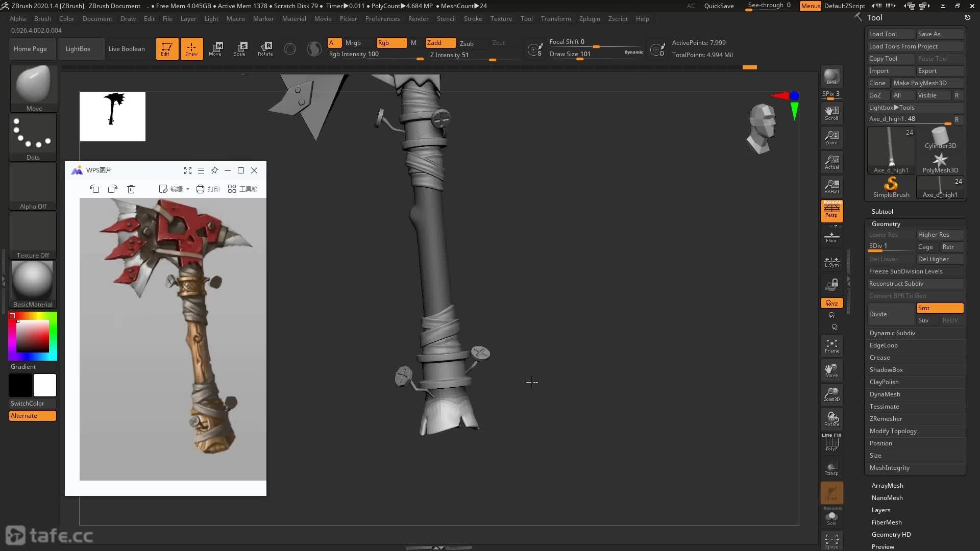
Task: Toggle Zadd sculpt mode
Action: 440,43
